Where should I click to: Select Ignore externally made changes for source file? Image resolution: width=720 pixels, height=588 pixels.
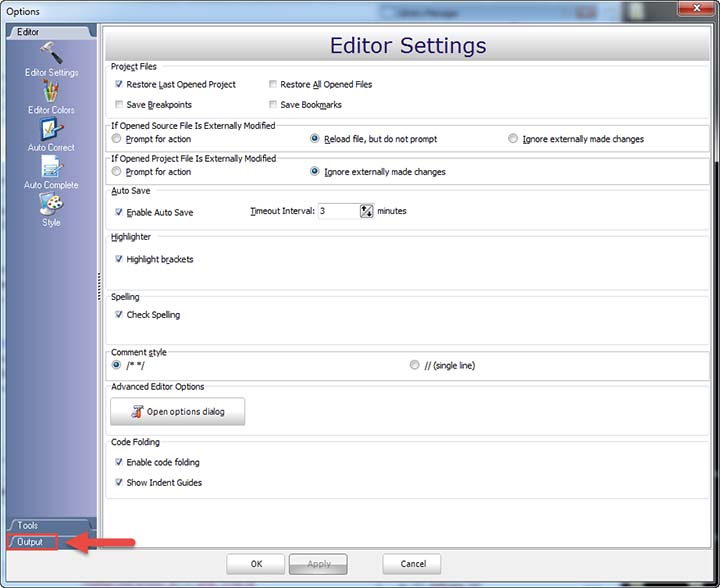pos(513,139)
